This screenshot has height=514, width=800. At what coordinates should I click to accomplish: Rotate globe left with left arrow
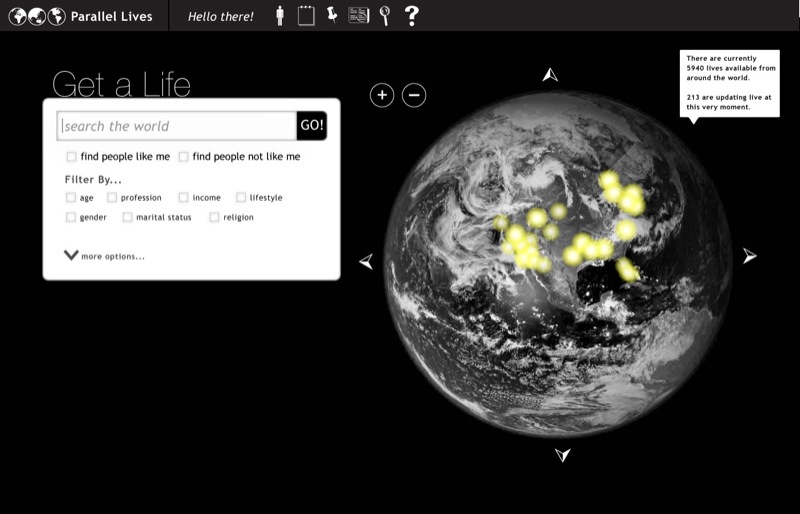[x=367, y=261]
